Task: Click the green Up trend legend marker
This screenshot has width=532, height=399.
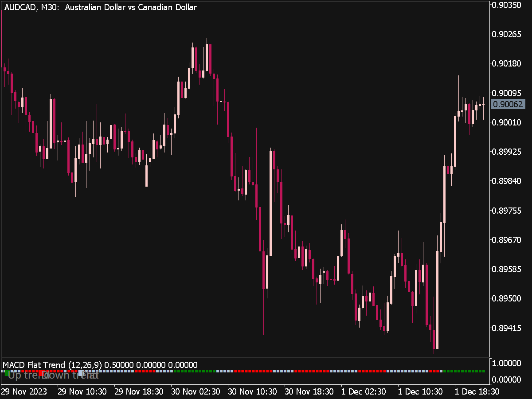Action: coord(7,373)
